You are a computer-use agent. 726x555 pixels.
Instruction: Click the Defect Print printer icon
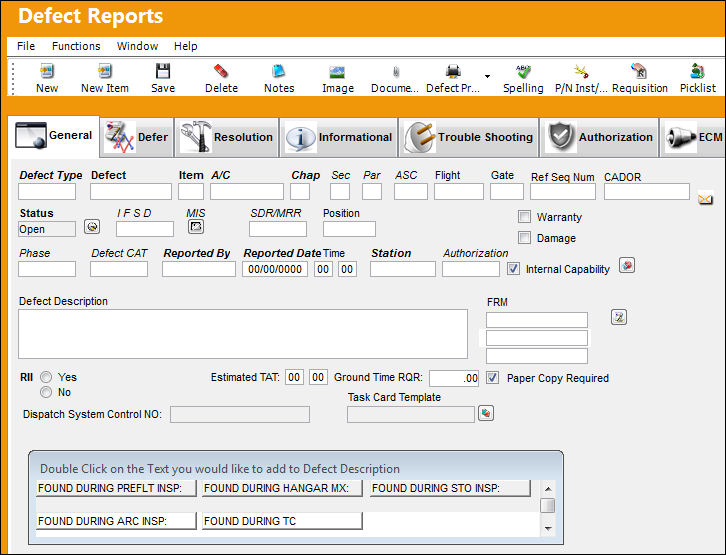453,71
